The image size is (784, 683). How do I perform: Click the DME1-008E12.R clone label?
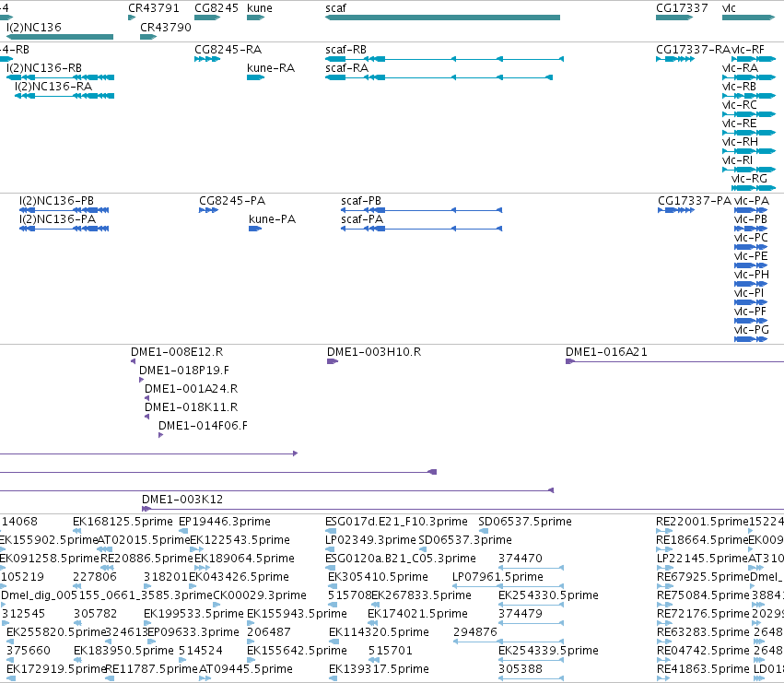177,352
